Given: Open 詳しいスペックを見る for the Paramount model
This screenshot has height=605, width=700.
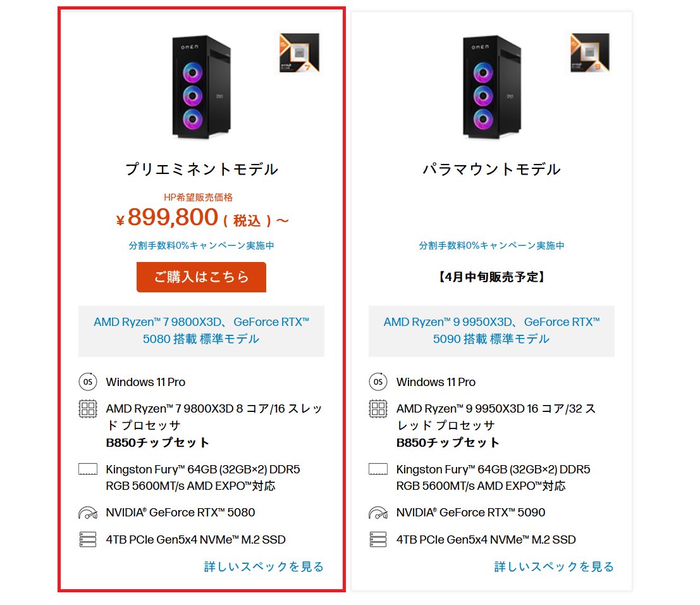Looking at the screenshot, I should click(554, 566).
